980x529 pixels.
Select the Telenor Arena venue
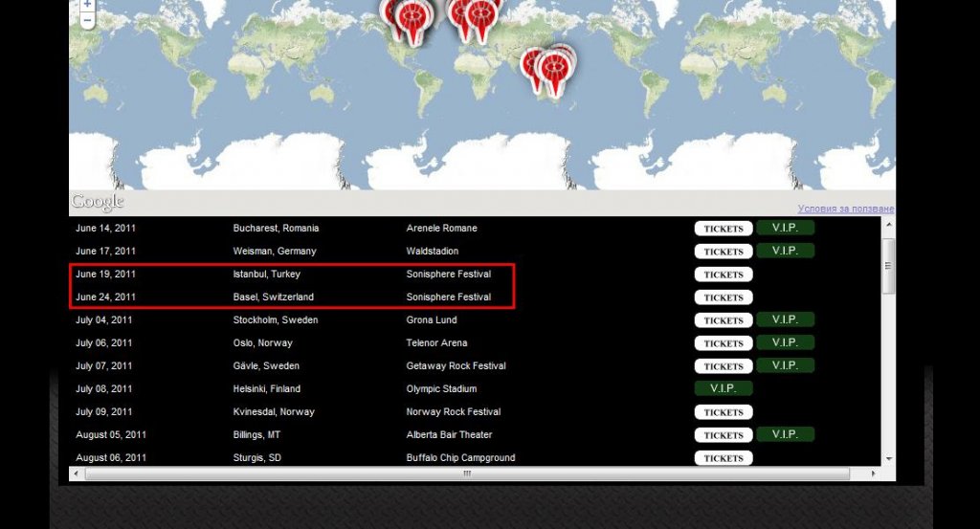(436, 342)
